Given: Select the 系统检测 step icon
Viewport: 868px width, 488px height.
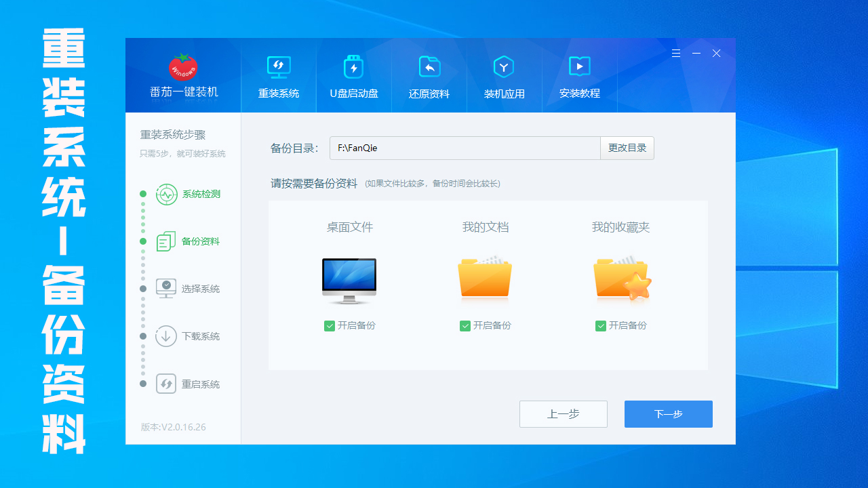Looking at the screenshot, I should [x=165, y=194].
